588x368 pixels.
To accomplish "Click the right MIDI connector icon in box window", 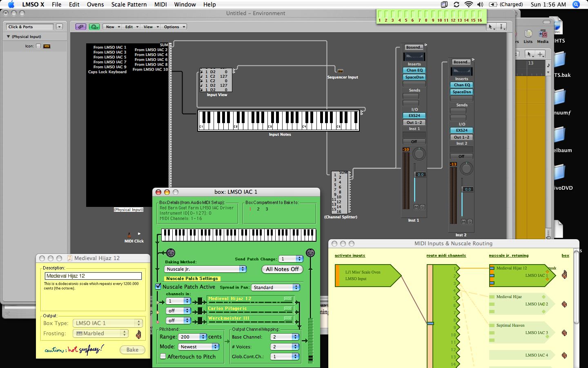I will coord(310,253).
